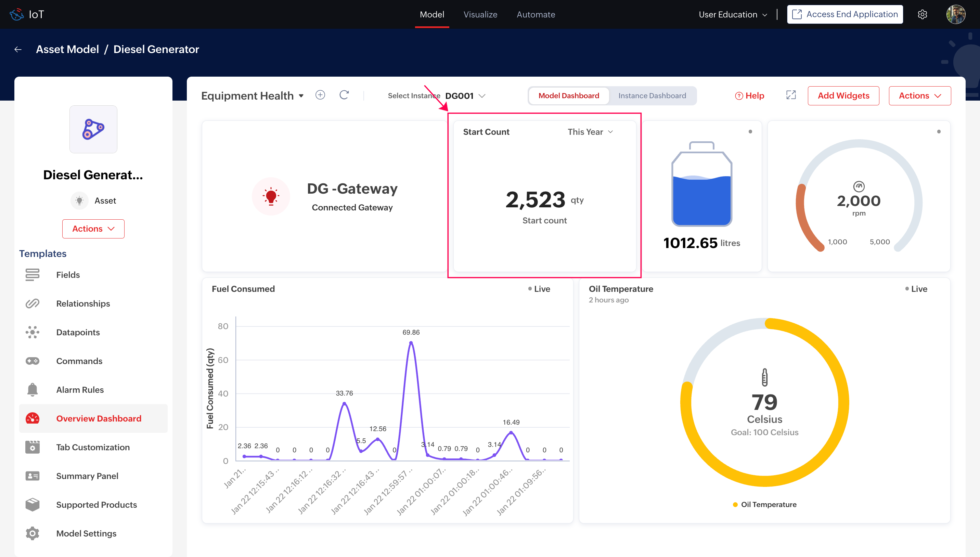This screenshot has width=980, height=557.
Task: Switch to the Visualize tab
Action: tap(480, 14)
